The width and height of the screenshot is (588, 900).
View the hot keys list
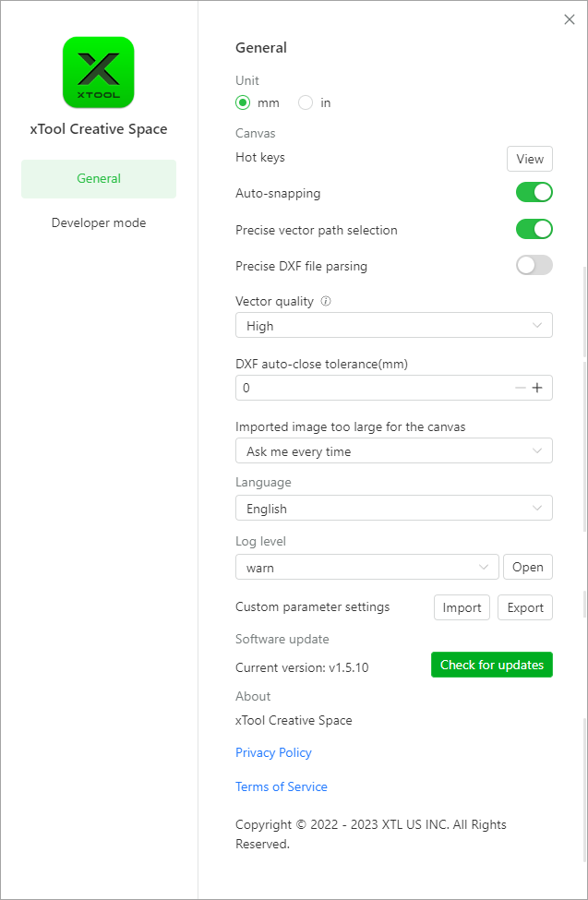click(x=529, y=158)
